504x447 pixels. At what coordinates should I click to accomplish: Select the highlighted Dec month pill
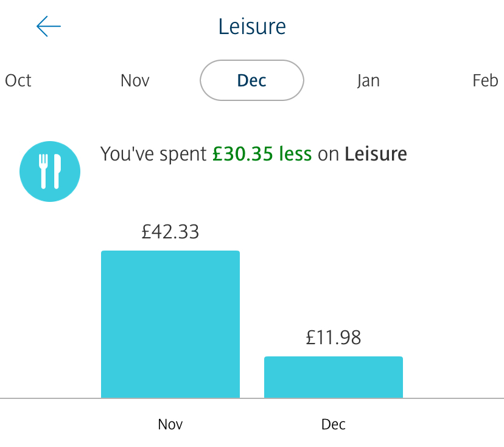tap(252, 80)
